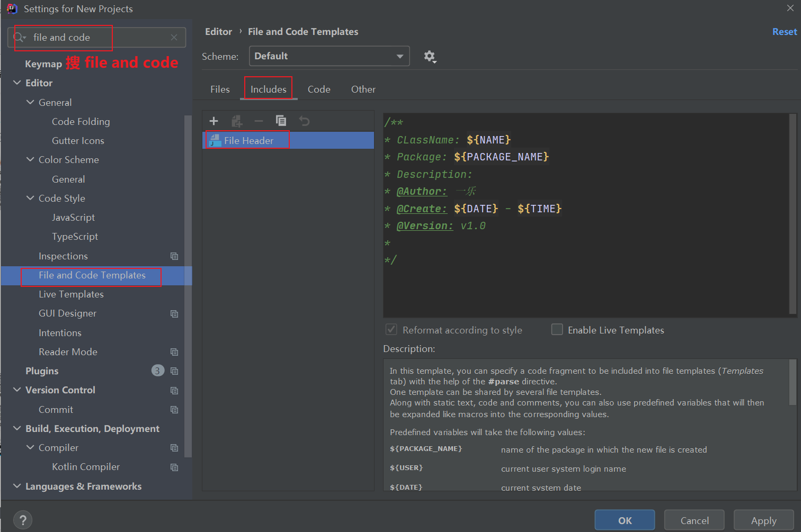Viewport: 801px width, 532px height.
Task: Collapse the Compiler node
Action: (30, 447)
